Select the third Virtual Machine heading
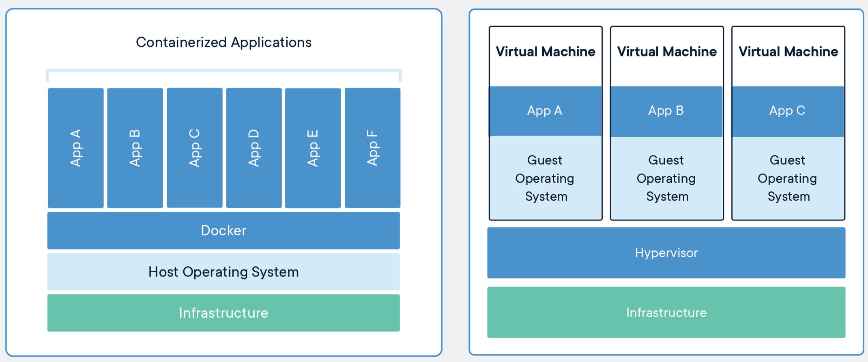The width and height of the screenshot is (868, 362). point(788,52)
